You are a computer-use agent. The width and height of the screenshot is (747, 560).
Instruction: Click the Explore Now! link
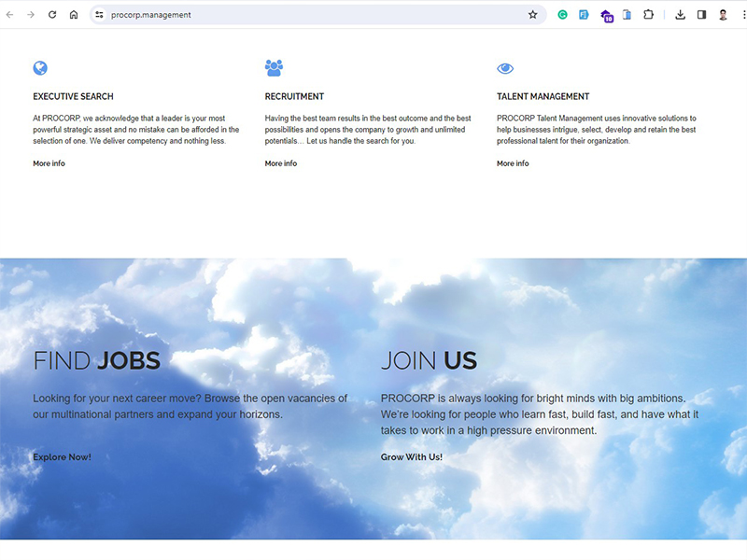coord(62,457)
